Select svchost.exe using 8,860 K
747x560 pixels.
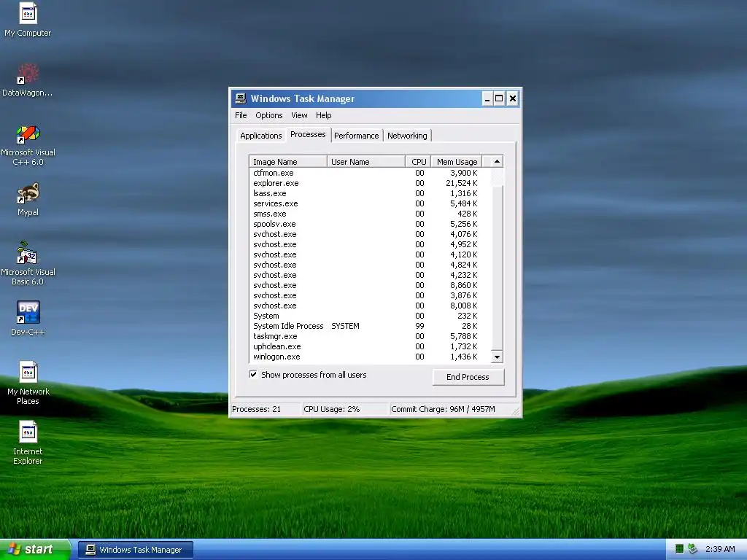coord(370,285)
